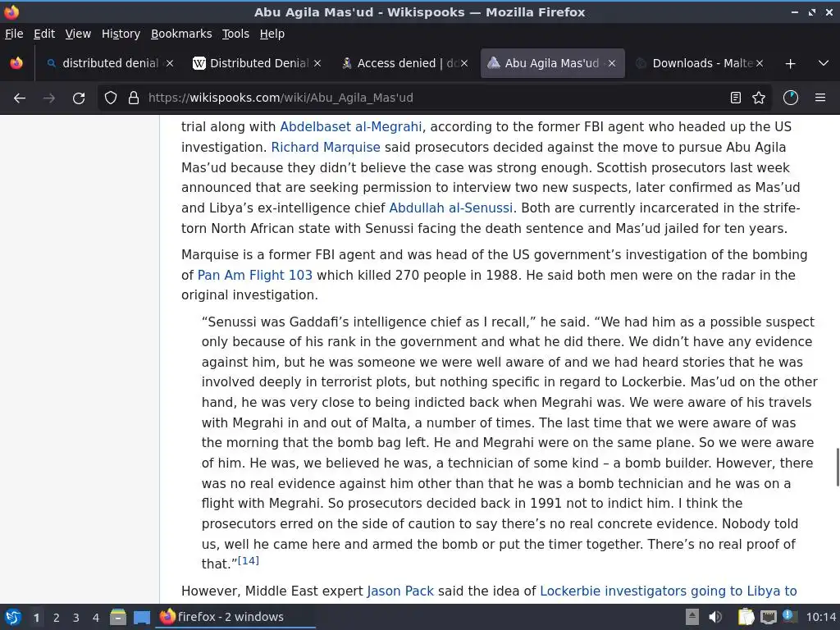Open volume speaker tray icon

click(x=715, y=617)
